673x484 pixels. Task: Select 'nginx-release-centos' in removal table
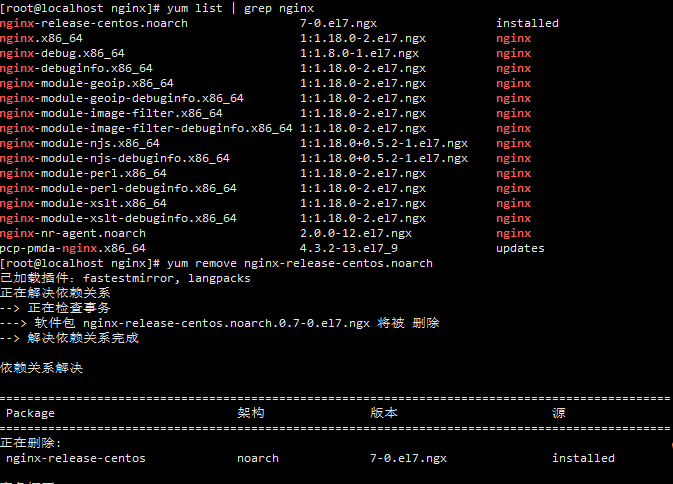(76, 458)
